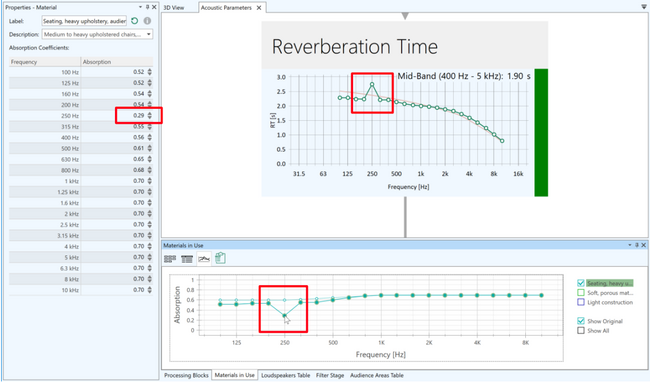The image size is (650, 382).
Task: Switch Materials in Use to grid view icon
Action: pyautogui.click(x=170, y=259)
